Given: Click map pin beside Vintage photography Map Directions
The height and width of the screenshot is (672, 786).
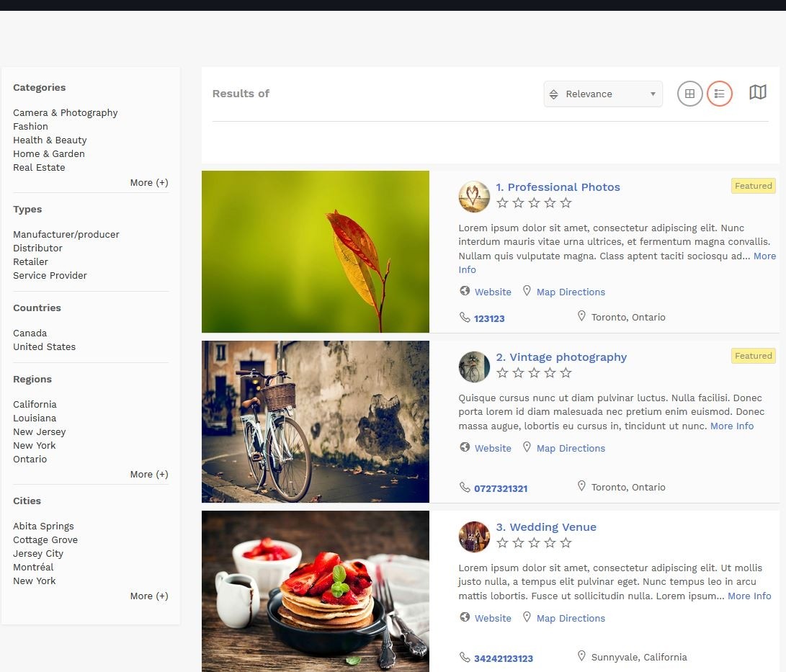Looking at the screenshot, I should 527,447.
